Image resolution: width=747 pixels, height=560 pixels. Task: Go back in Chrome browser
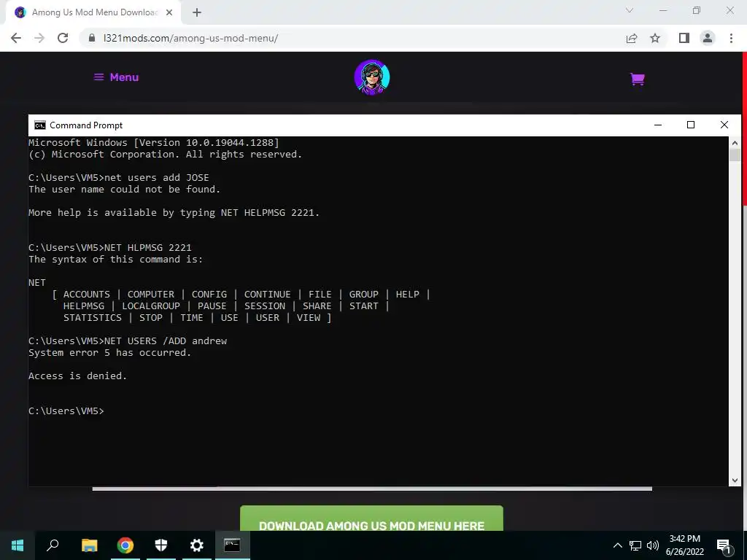16,38
